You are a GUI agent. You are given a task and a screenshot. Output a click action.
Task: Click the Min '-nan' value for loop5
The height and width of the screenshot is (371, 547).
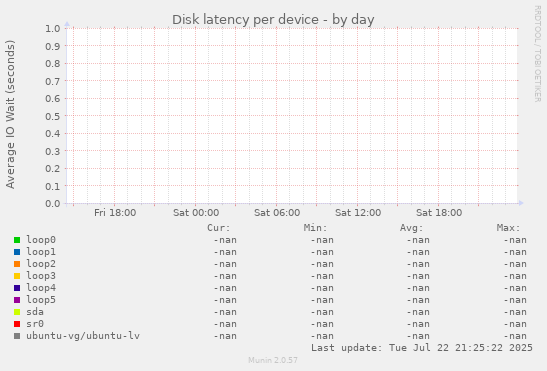(322, 300)
